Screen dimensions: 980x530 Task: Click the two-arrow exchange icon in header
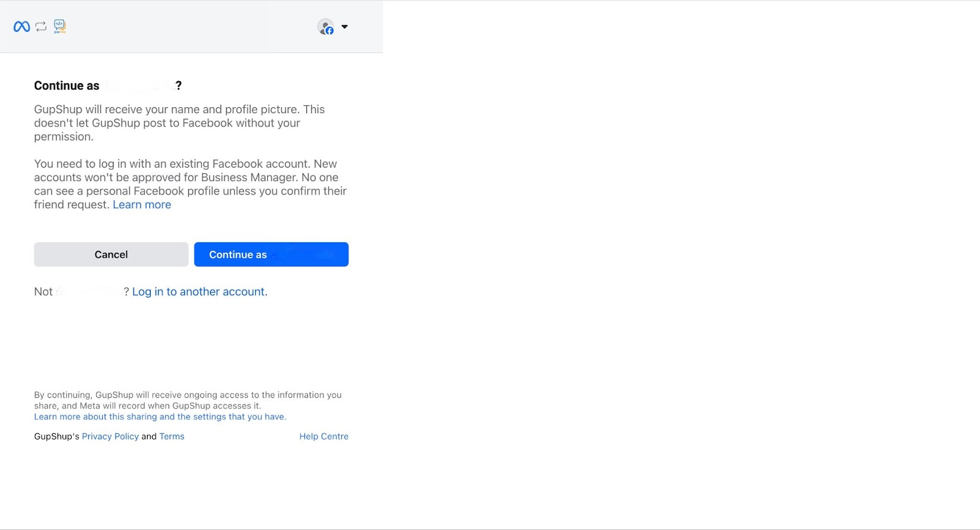41,26
